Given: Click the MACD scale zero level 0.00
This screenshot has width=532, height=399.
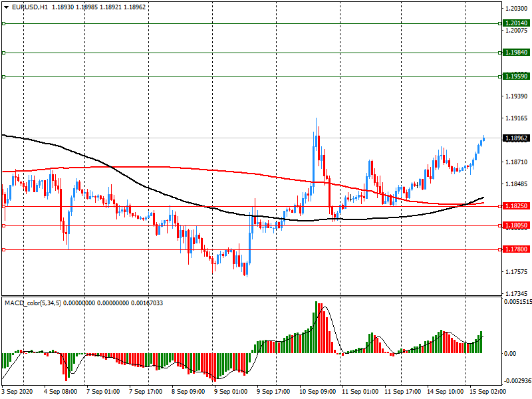Looking at the screenshot, I should (510, 354).
